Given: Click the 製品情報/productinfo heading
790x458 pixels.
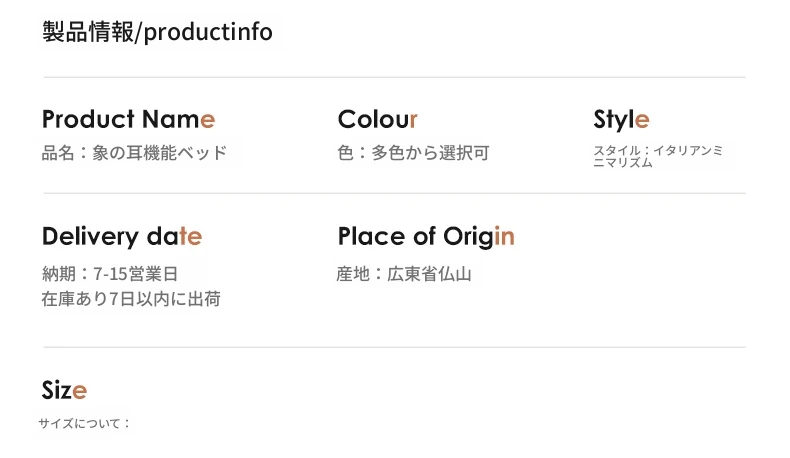Looking at the screenshot, I should click(x=157, y=32).
